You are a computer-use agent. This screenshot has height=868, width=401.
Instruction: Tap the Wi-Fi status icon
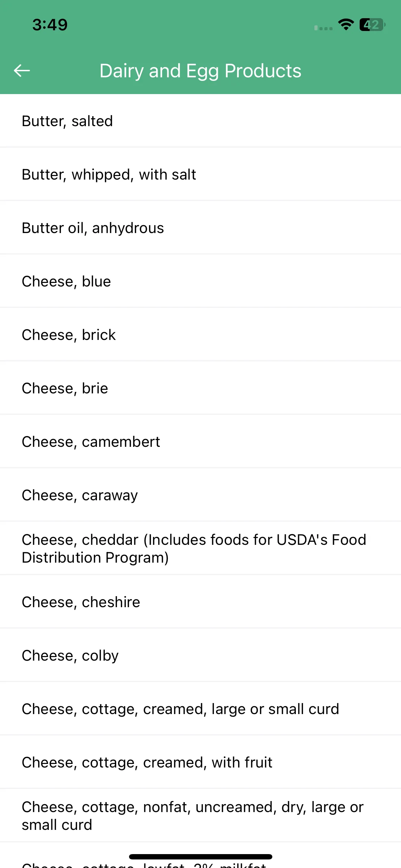tap(346, 25)
